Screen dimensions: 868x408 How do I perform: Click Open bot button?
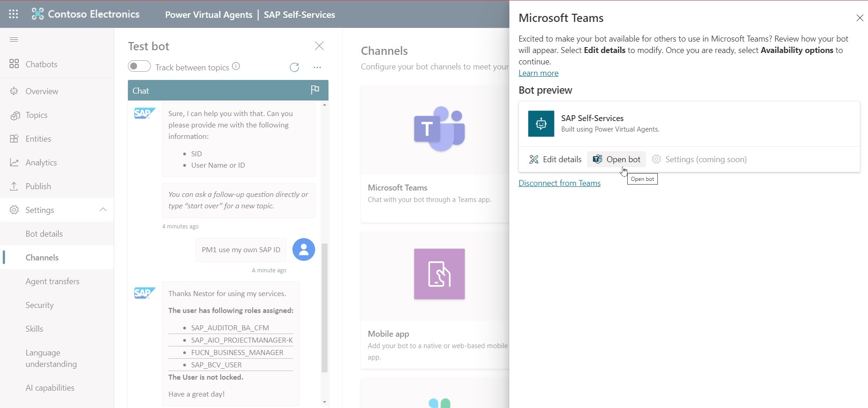coord(616,159)
